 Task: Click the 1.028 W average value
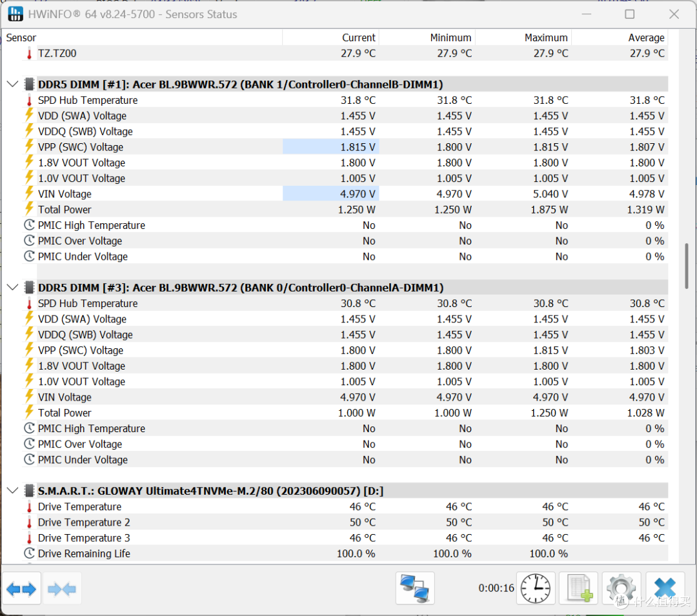(646, 413)
